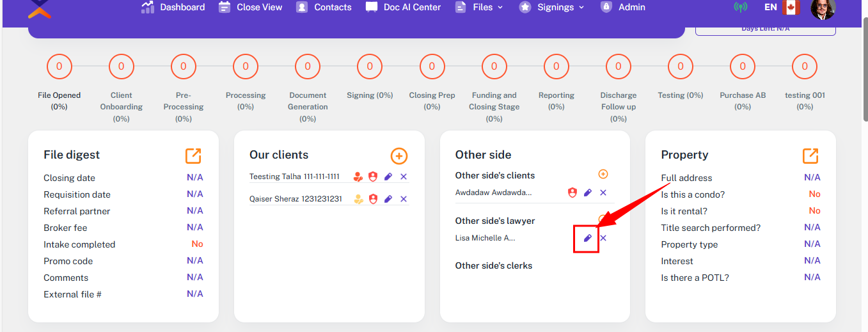Open the Doc AI Center tab
The image size is (868, 332).
[x=403, y=7]
